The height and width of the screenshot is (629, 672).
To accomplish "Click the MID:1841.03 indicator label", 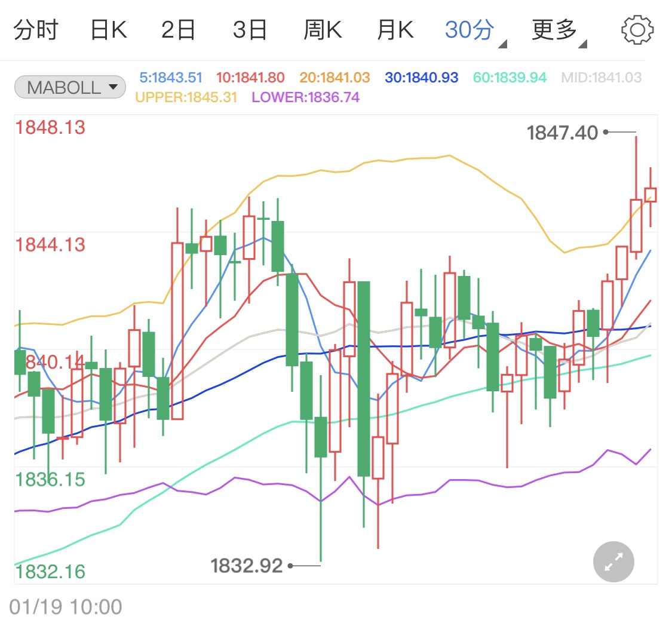I will [x=601, y=78].
